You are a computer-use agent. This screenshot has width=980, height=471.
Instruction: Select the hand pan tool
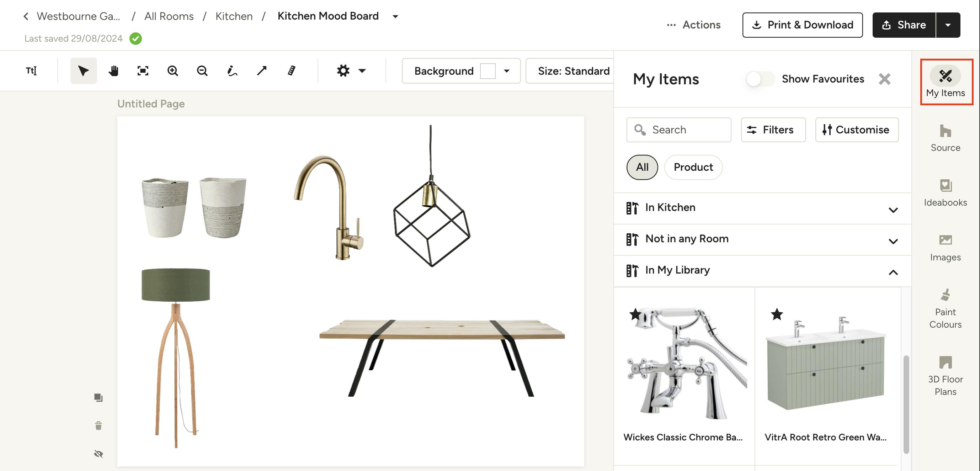(x=113, y=71)
